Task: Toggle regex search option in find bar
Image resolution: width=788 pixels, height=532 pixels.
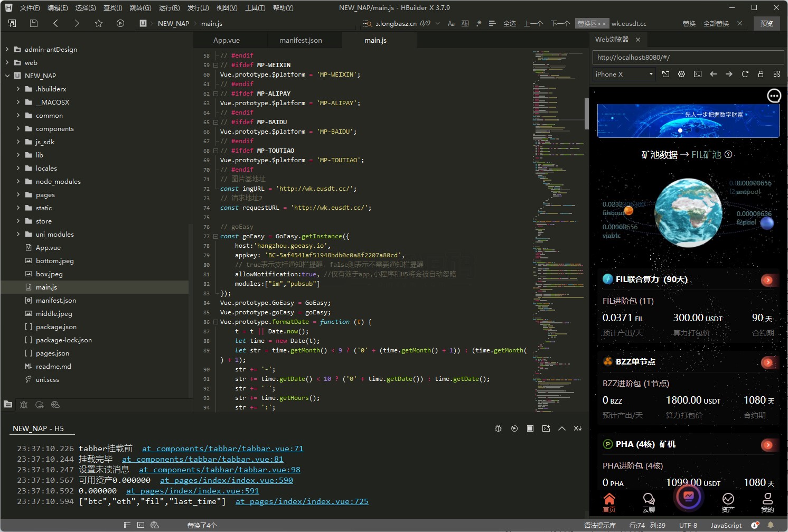Action: click(479, 23)
